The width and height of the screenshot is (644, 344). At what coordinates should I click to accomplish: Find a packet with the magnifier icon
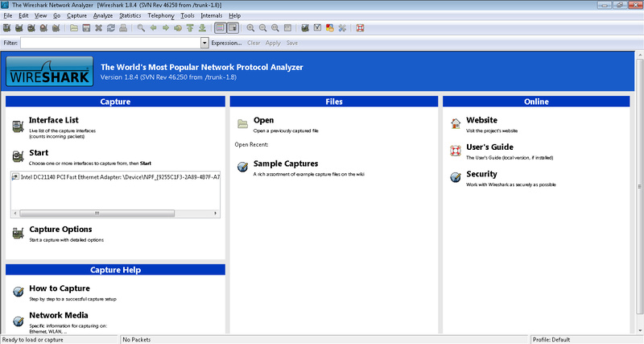pos(141,28)
